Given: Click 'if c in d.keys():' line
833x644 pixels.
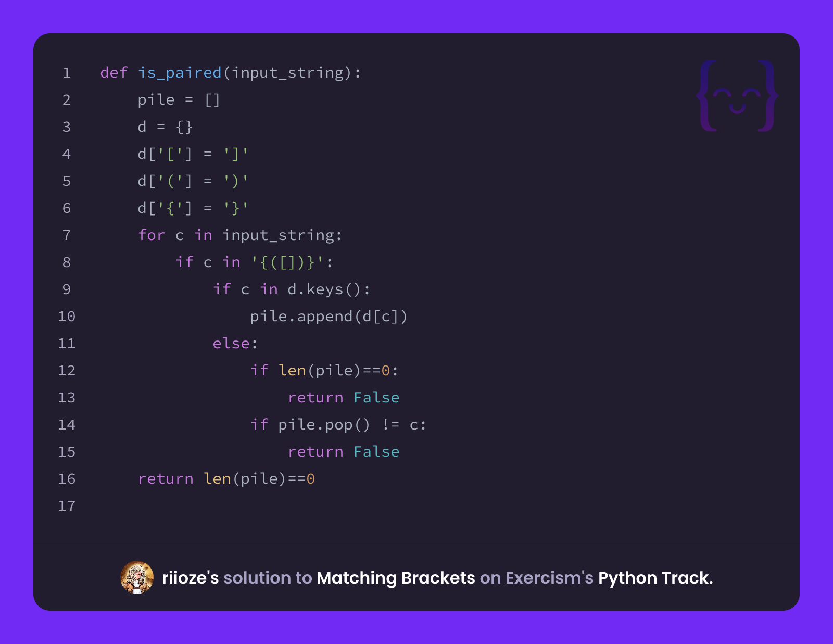Looking at the screenshot, I should [292, 289].
